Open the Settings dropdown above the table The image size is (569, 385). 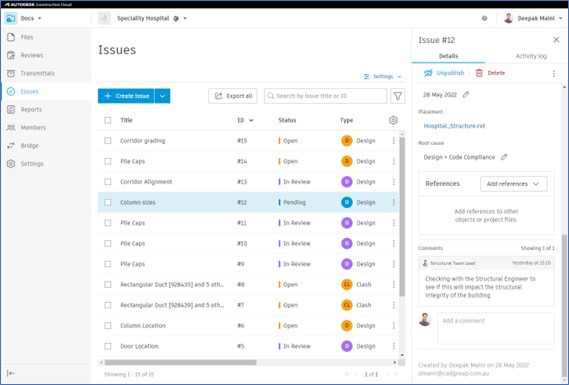pos(383,77)
